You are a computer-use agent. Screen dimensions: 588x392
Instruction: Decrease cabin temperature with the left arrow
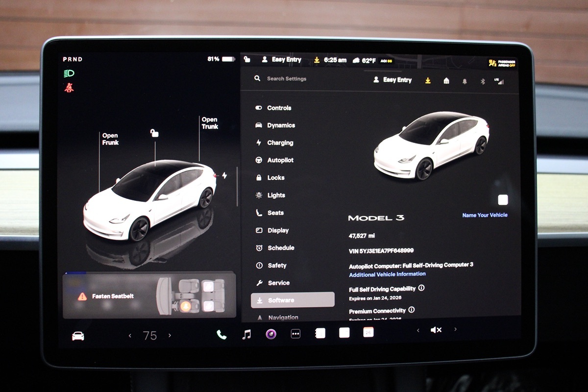click(x=130, y=336)
